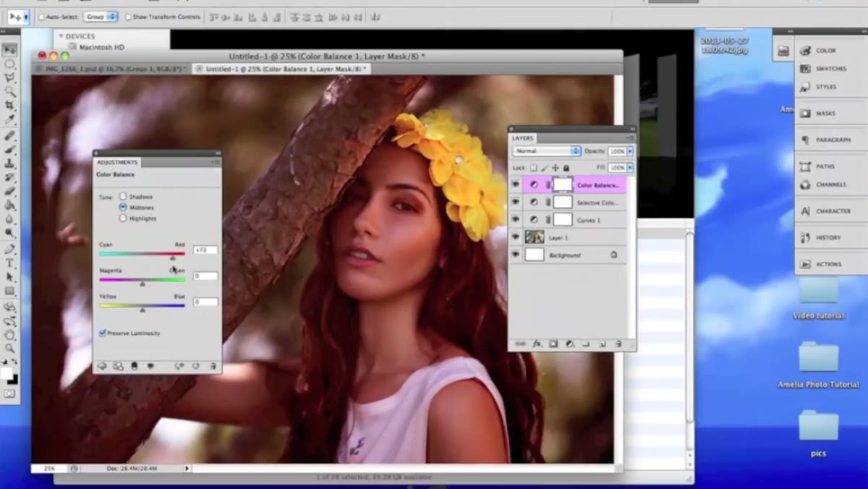Select the Horizontal Type tool
This screenshot has width=868, height=489.
point(9,263)
